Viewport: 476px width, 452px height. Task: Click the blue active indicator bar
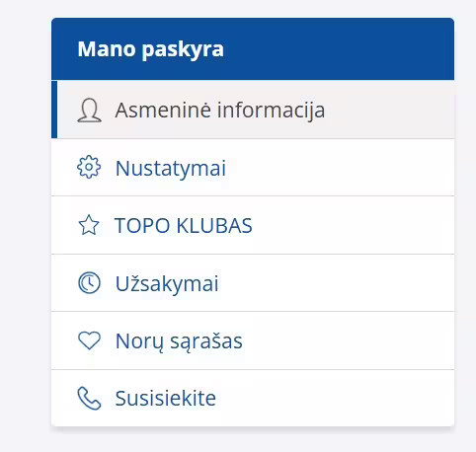(x=54, y=110)
